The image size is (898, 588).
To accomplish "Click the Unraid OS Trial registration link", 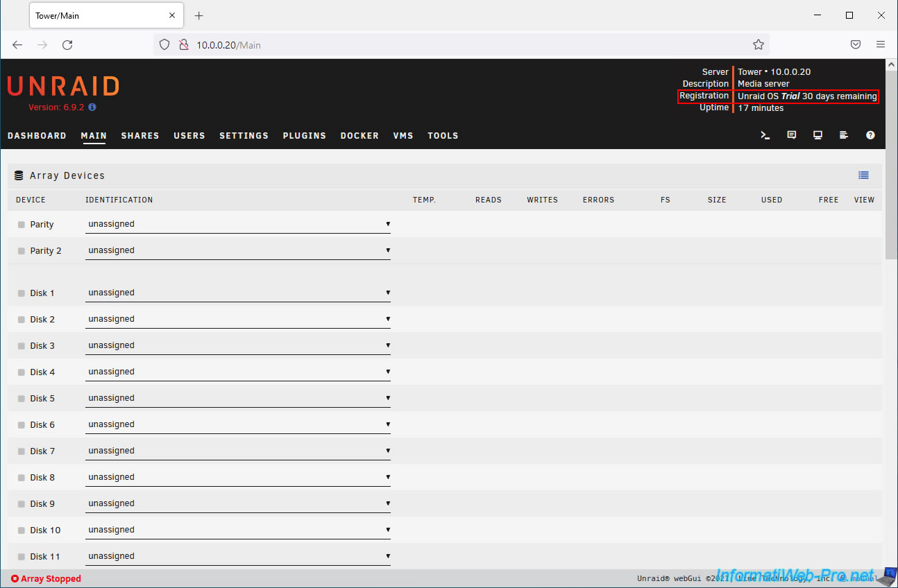I will click(806, 96).
